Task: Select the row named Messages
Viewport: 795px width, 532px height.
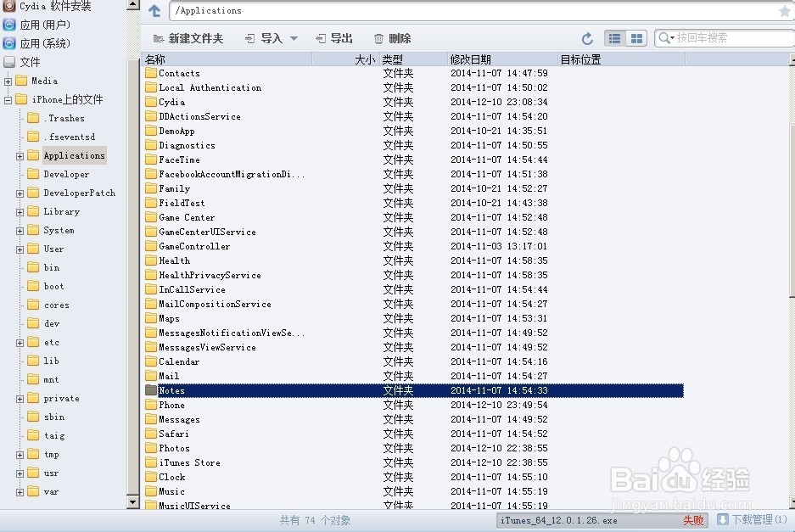Action: pyautogui.click(x=413, y=419)
